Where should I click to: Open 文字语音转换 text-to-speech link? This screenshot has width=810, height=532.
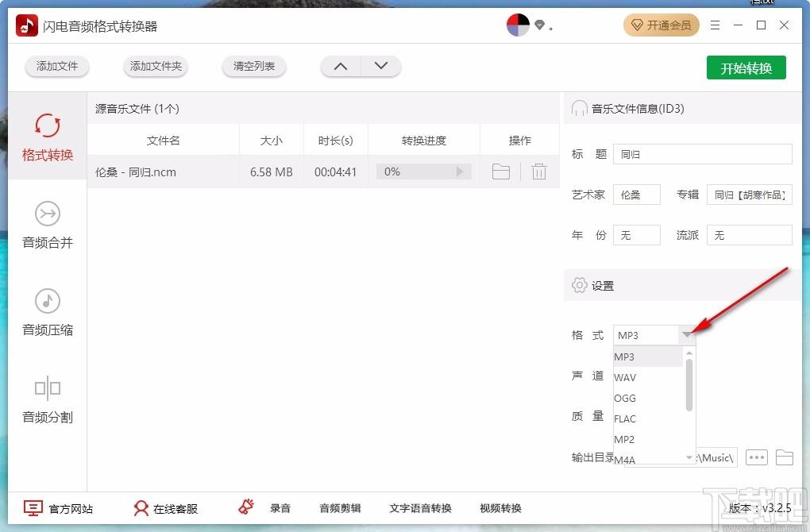pos(420,508)
